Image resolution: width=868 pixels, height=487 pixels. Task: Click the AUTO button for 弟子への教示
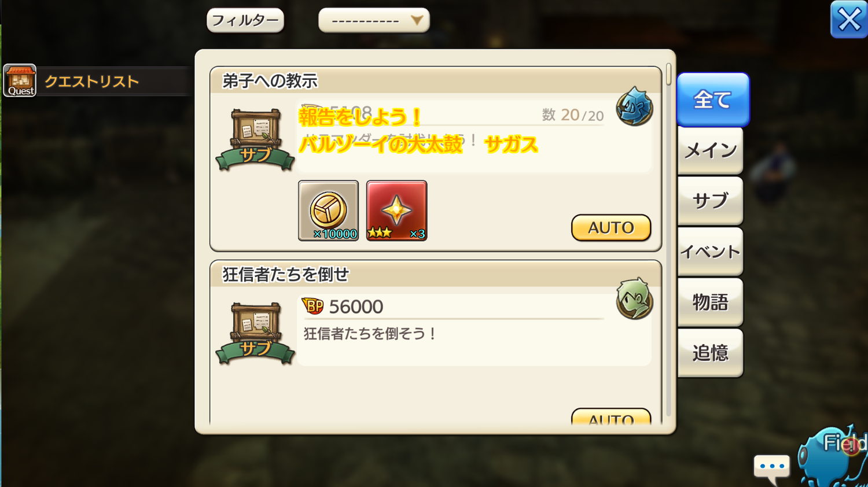(x=611, y=227)
